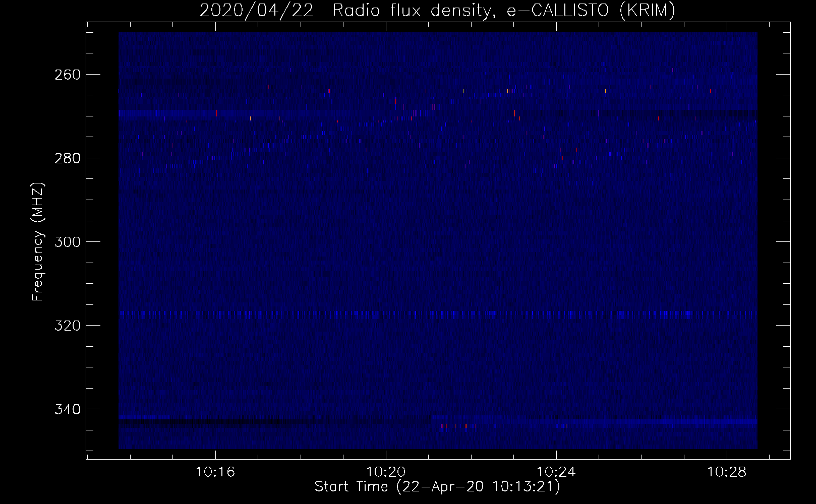Click the 10:28 time tick label
Image resolution: width=816 pixels, height=504 pixels.
[x=727, y=472]
